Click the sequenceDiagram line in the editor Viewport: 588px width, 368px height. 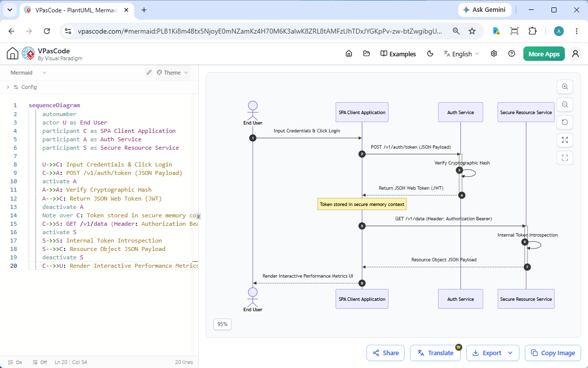point(54,106)
